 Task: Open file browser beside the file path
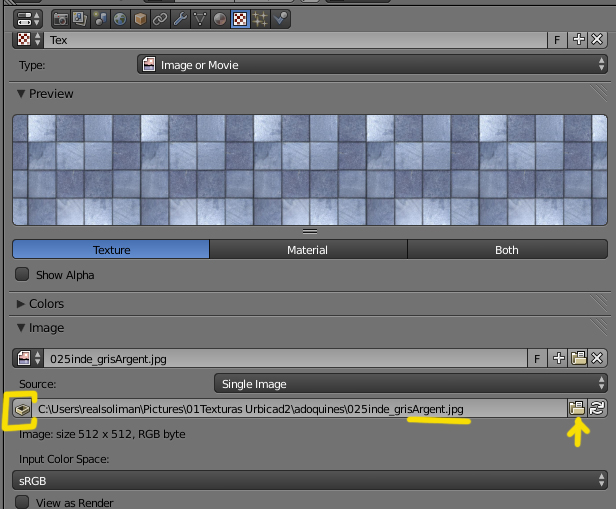click(577, 408)
